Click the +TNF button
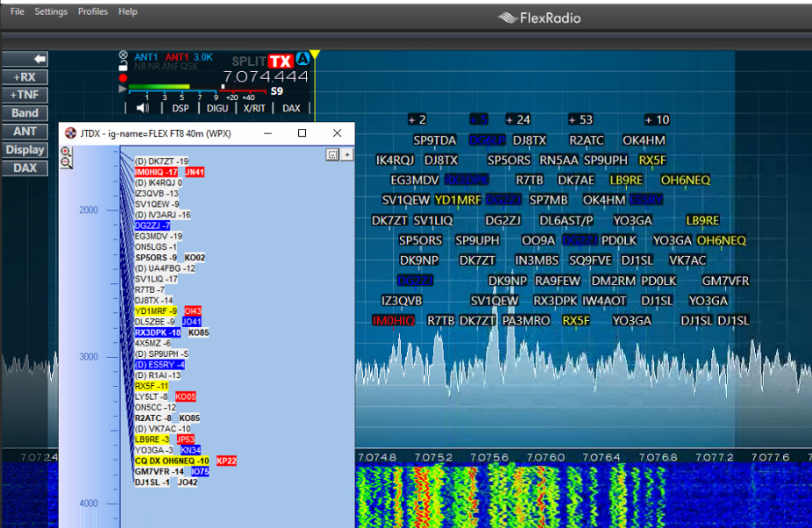Viewport: 812px width, 528px height. [25, 95]
